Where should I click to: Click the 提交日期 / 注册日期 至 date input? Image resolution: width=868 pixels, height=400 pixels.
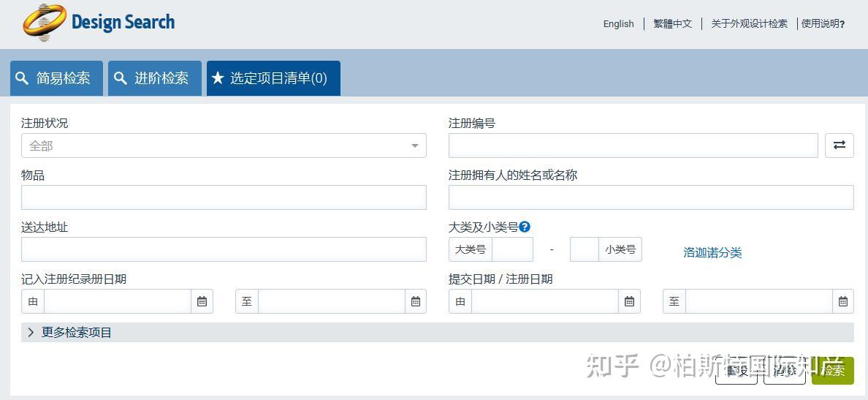[759, 301]
